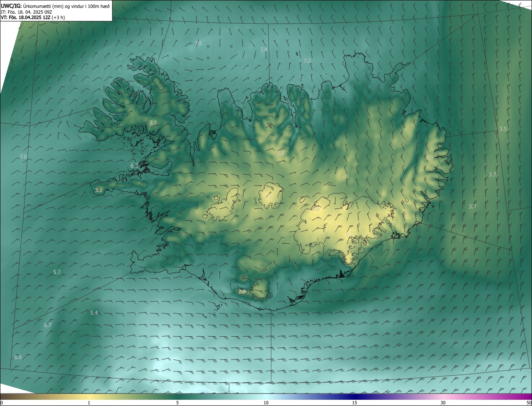The width and height of the screenshot is (532, 406).
Task: Click the color scale tick label 50
Action: pos(529,403)
